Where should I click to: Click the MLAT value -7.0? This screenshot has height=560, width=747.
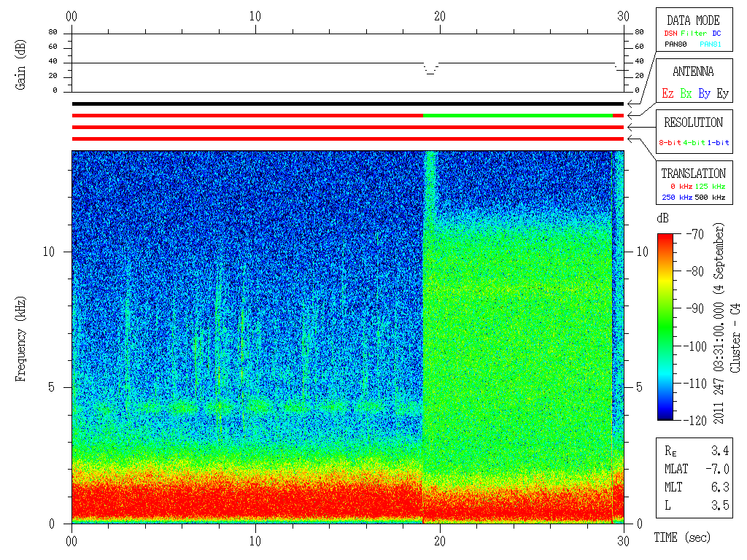click(x=718, y=469)
